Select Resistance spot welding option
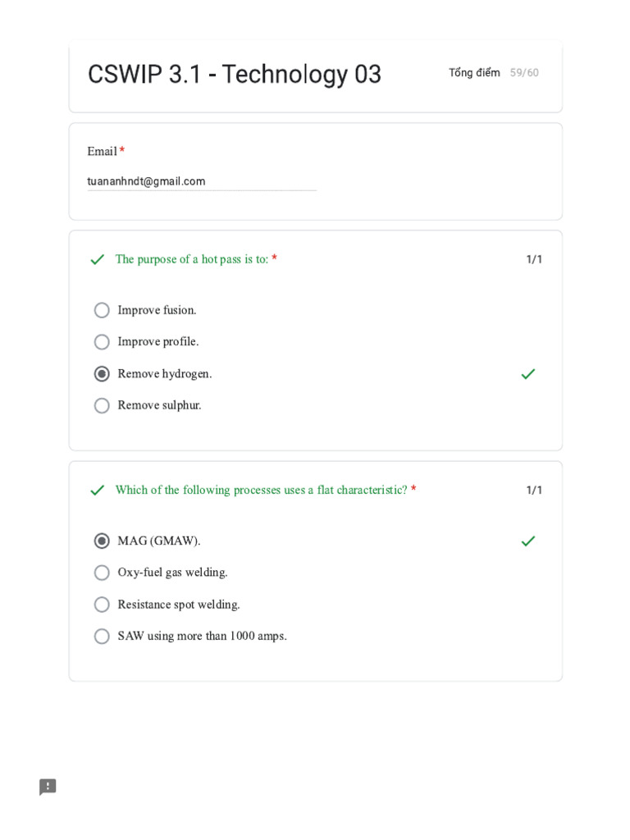This screenshot has width=630, height=840. tap(102, 605)
